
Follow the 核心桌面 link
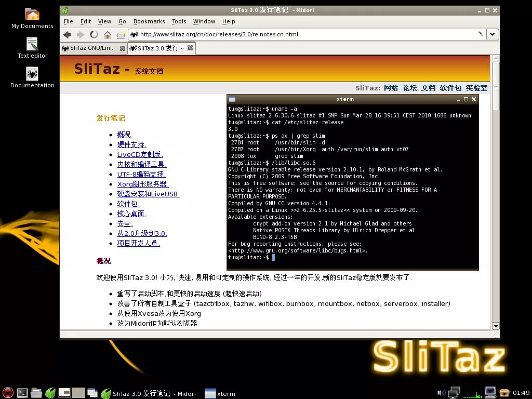(x=131, y=214)
